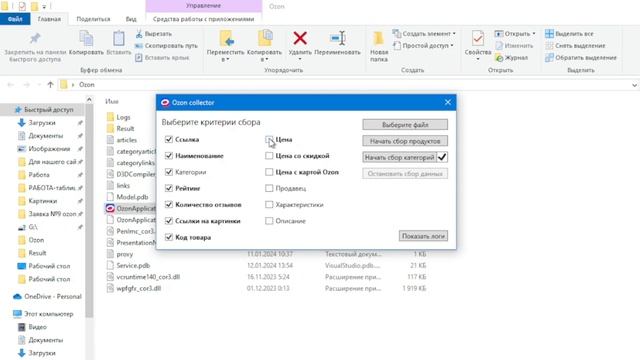Click the Properties checkmark icon
The image size is (640, 360).
[478, 39]
